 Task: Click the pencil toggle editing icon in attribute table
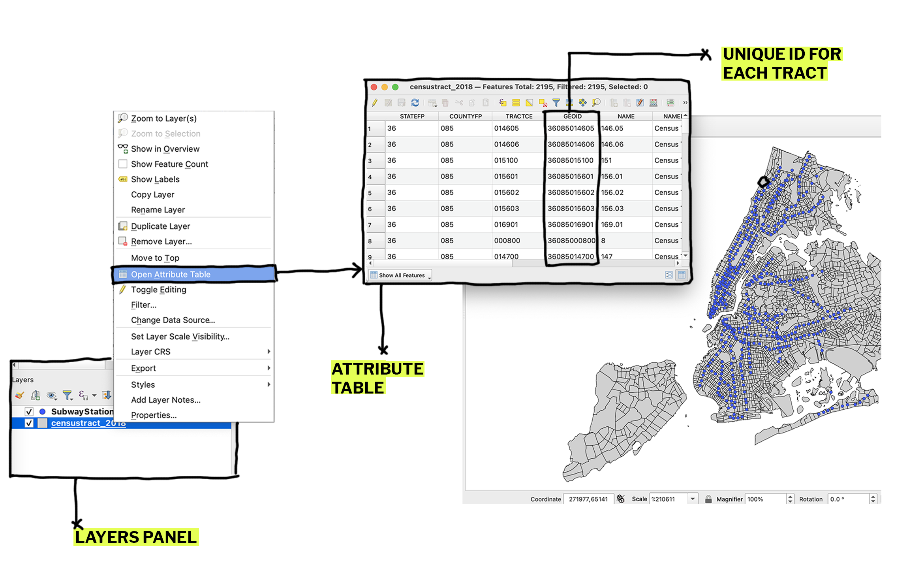pos(374,103)
